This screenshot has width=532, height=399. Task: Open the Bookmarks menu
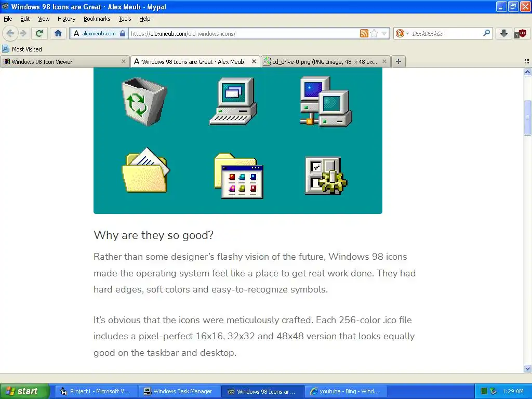pos(97,19)
